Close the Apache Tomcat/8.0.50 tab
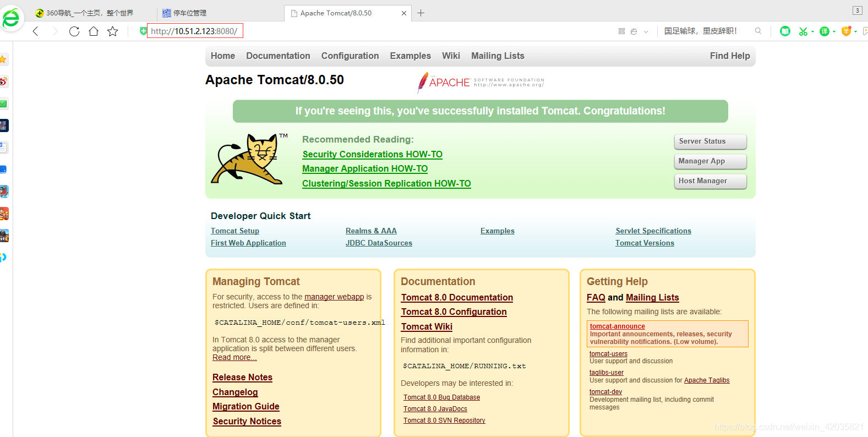This screenshot has width=868, height=437. click(404, 13)
